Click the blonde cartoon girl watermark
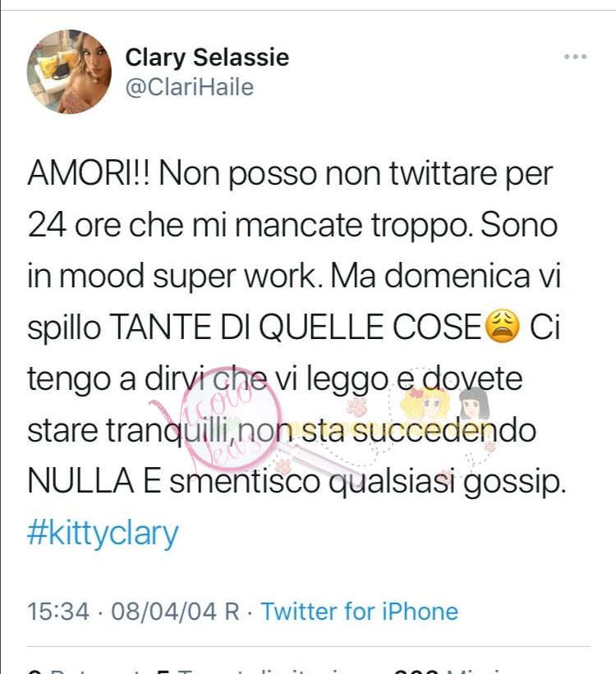 (425, 404)
